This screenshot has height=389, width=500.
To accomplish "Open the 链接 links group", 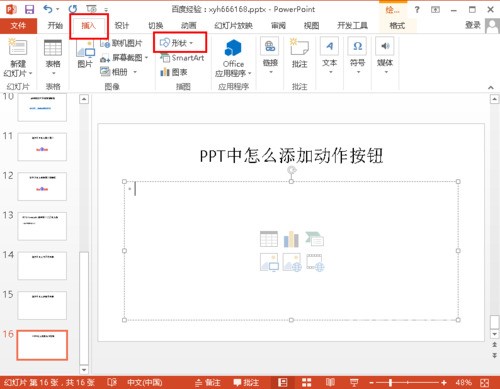I will (270, 56).
